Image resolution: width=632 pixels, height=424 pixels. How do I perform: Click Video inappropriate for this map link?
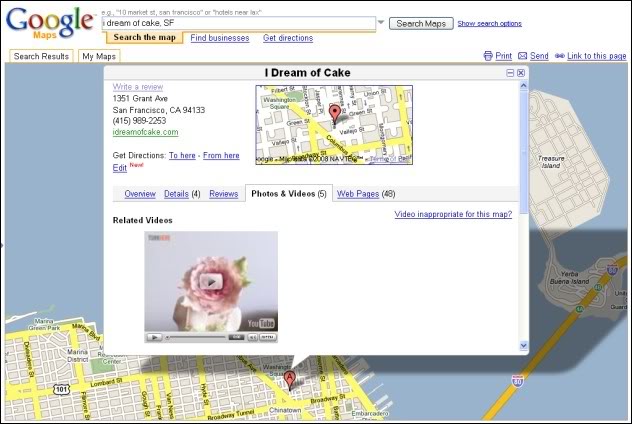pos(453,214)
